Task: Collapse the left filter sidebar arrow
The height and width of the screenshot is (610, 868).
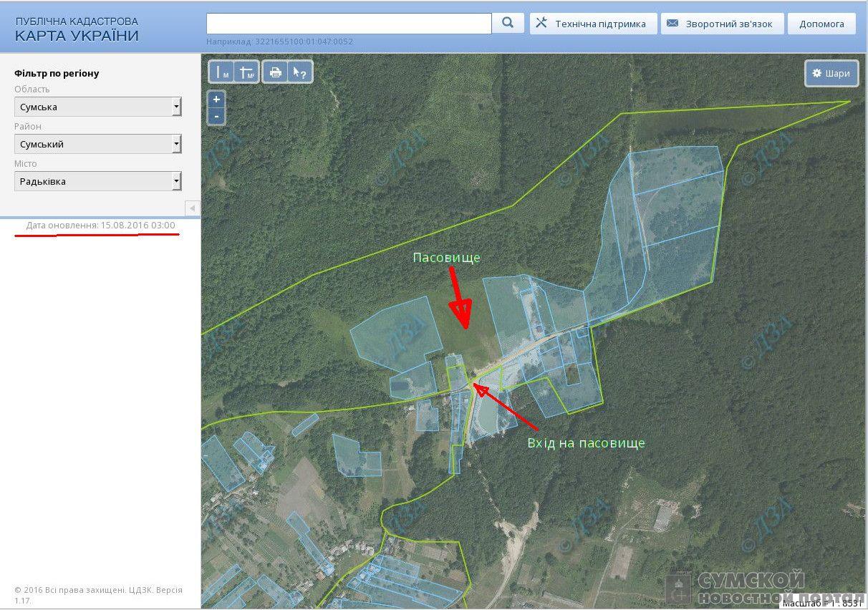Action: pyautogui.click(x=192, y=208)
